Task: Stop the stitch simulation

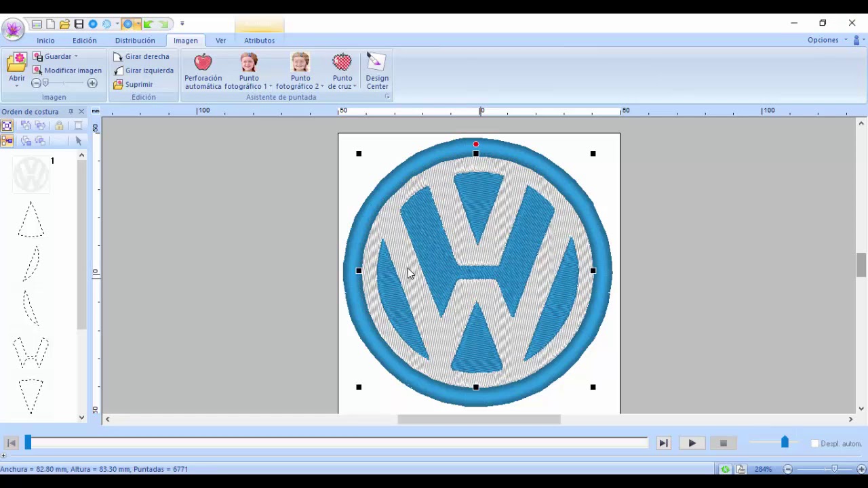Action: tap(723, 443)
